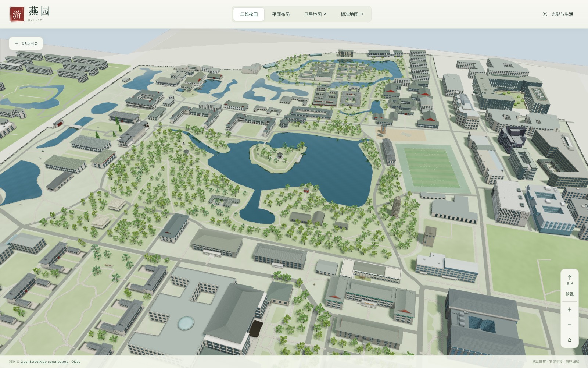The width and height of the screenshot is (588, 368).
Task: Open the 标准地图 external link tab
Action: point(352,14)
